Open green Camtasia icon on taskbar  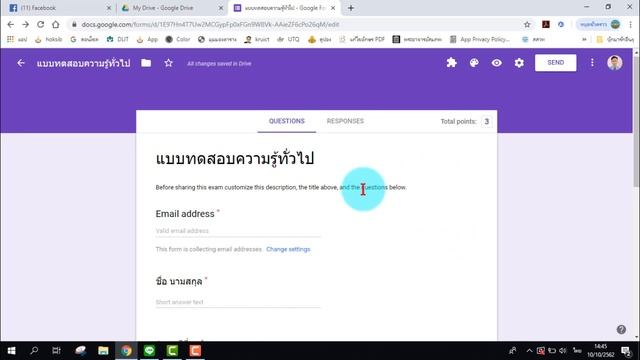[x=172, y=351]
